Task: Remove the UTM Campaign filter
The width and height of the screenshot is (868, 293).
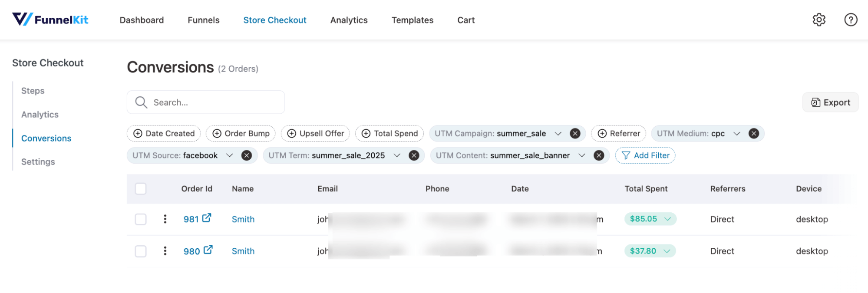Action: pos(575,134)
